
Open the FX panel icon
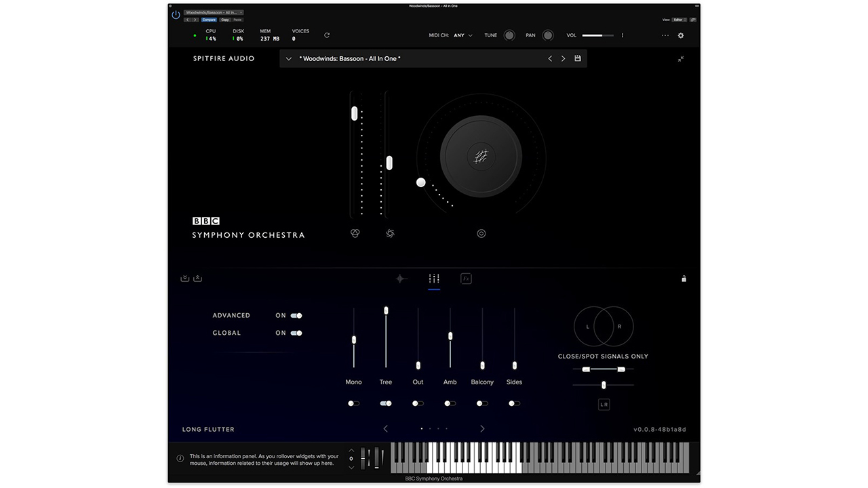click(466, 279)
